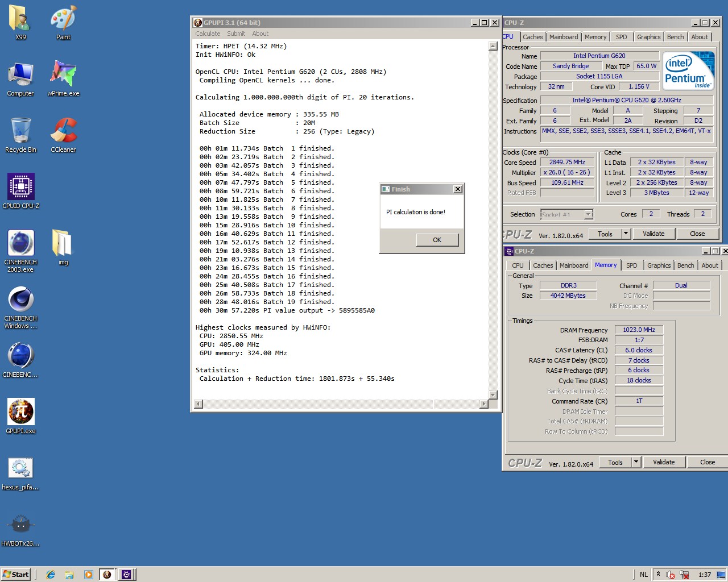
Task: Select the GPUPI.exe desktop icon
Action: 20,417
